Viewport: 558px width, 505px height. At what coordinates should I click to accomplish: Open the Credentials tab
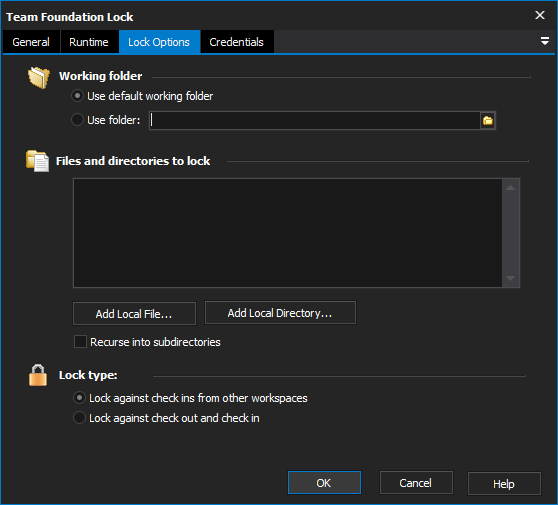point(237,42)
